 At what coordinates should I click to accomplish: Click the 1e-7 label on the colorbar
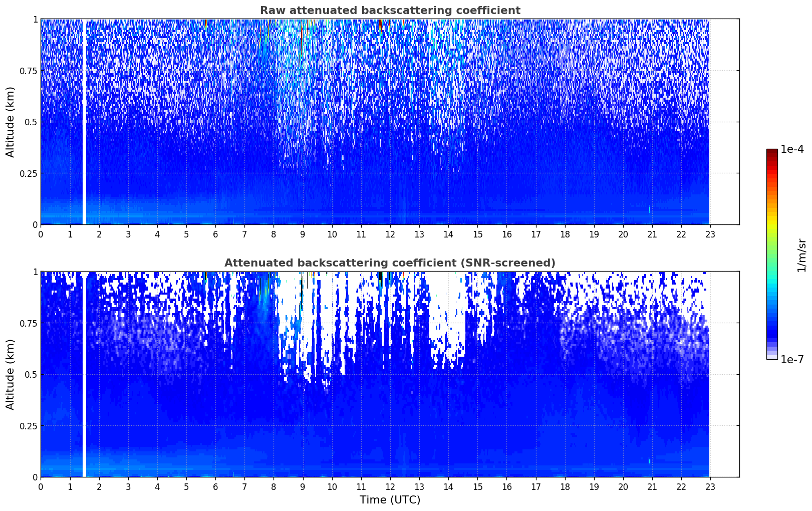(791, 359)
